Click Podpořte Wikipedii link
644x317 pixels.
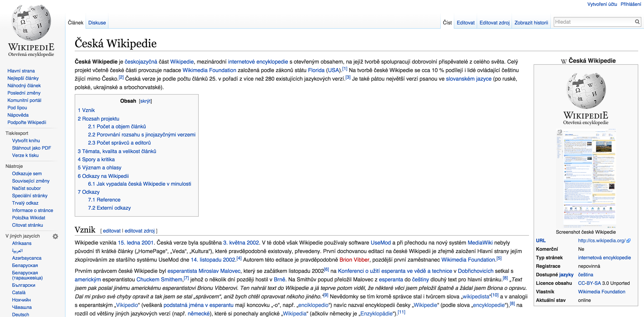[x=27, y=122]
